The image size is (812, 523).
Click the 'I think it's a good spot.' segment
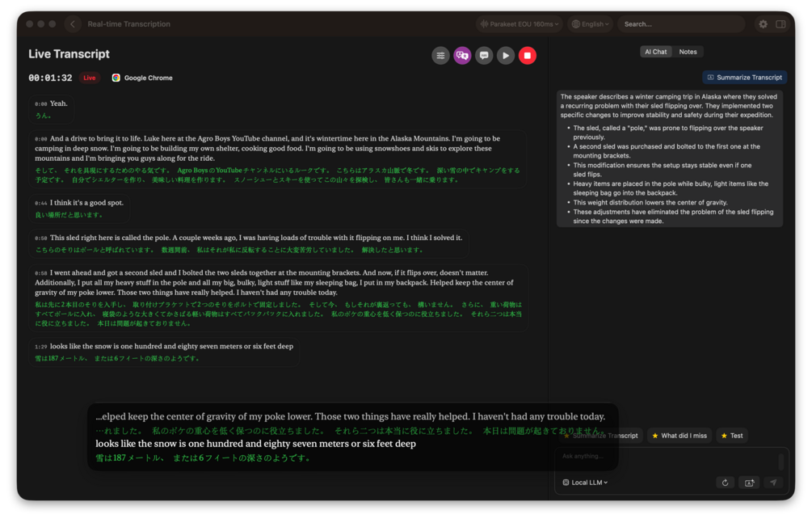79,209
